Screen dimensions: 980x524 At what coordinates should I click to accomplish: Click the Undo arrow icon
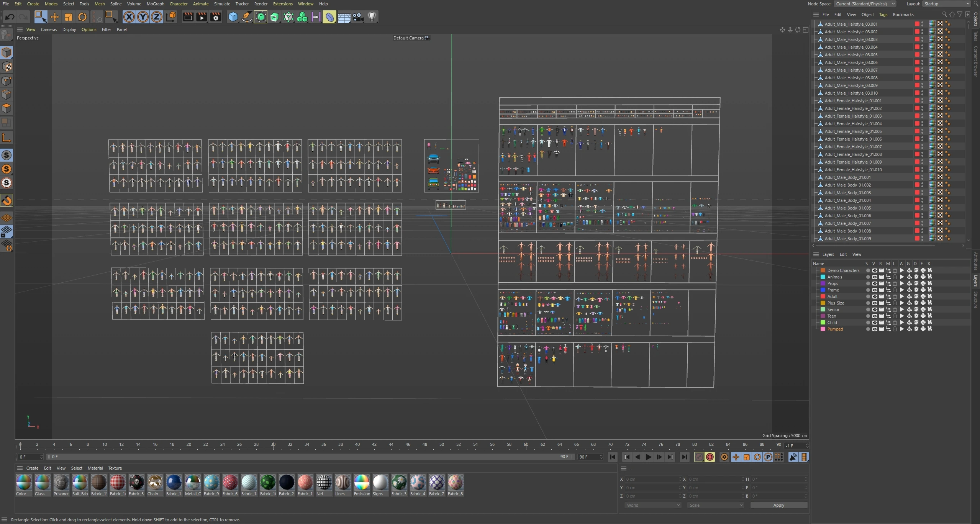click(x=10, y=17)
